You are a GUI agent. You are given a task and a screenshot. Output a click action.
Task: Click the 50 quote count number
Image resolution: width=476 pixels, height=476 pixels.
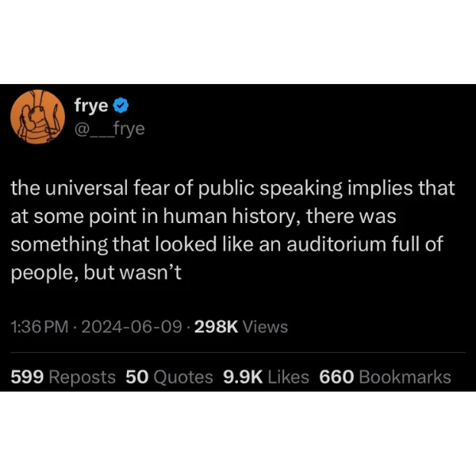click(x=137, y=377)
